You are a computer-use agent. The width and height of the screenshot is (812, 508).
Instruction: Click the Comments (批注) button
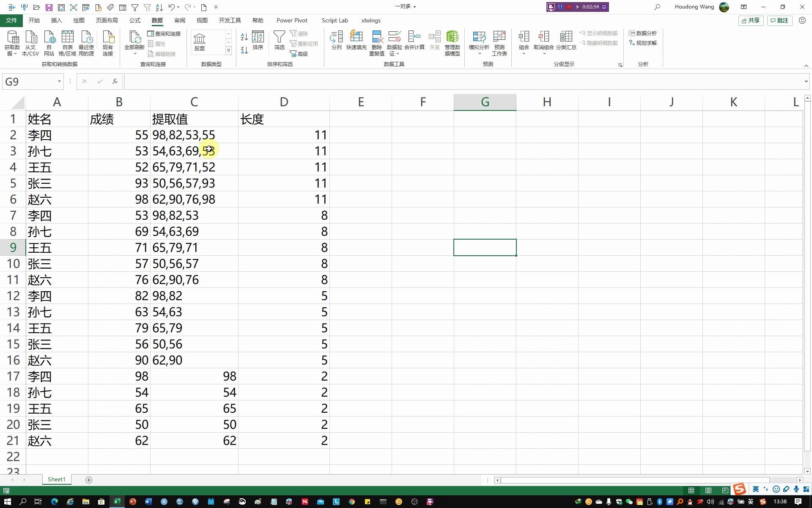click(x=779, y=20)
